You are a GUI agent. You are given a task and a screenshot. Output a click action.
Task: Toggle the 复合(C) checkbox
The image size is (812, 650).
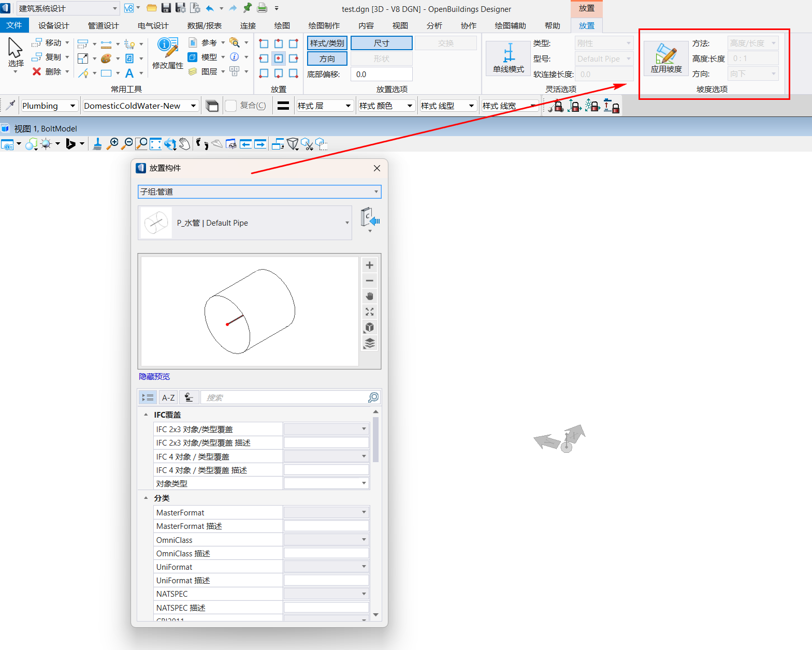(x=231, y=106)
